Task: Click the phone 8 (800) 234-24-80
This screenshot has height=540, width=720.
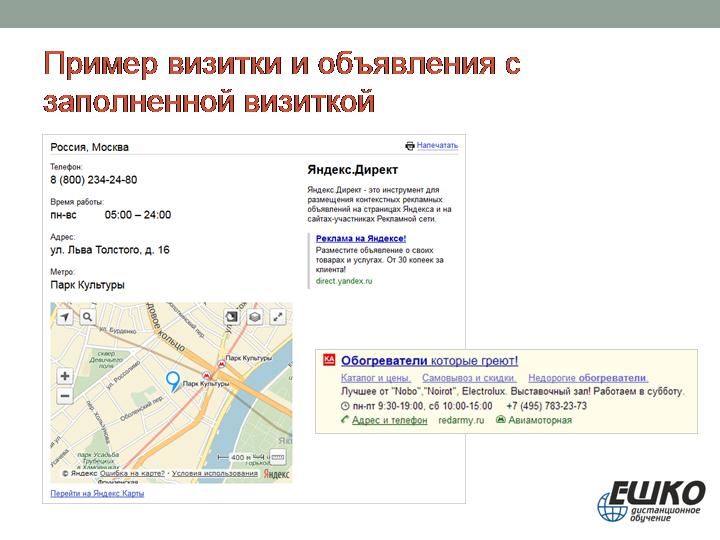Action: pyautogui.click(x=94, y=180)
